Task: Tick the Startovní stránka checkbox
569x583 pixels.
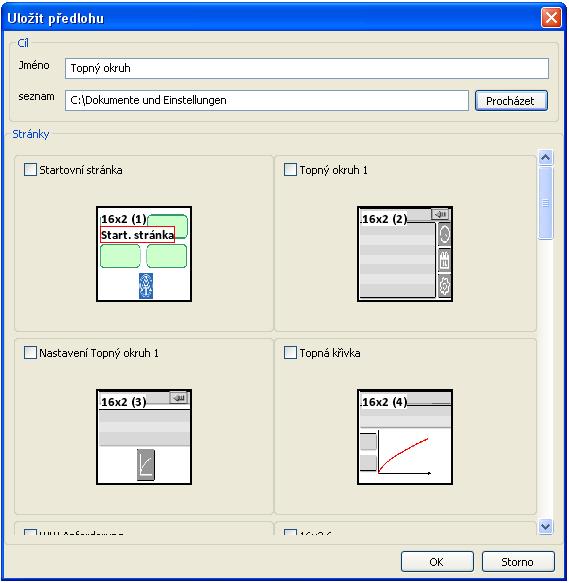Action: 30,170
